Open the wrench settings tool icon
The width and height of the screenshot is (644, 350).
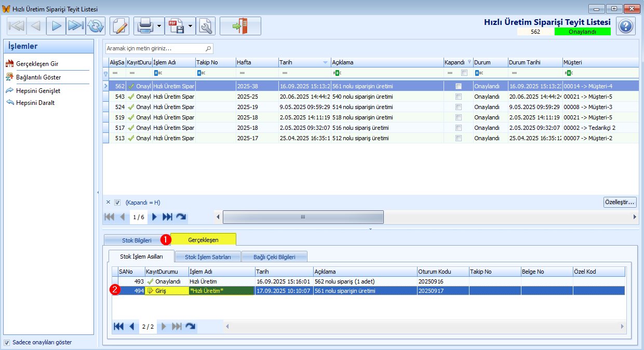pos(205,25)
